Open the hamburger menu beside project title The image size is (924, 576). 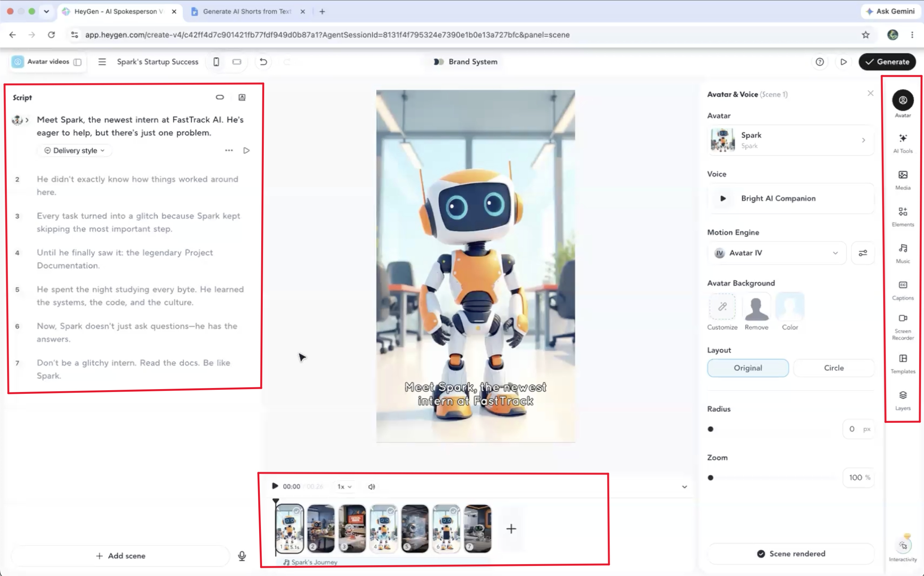(x=102, y=62)
